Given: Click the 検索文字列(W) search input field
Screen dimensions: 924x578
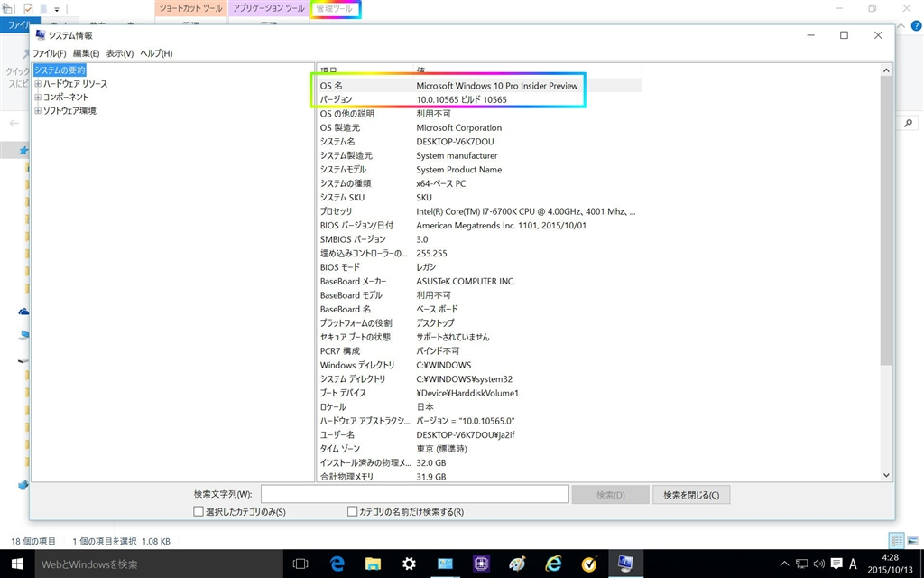Looking at the screenshot, I should pos(415,494).
